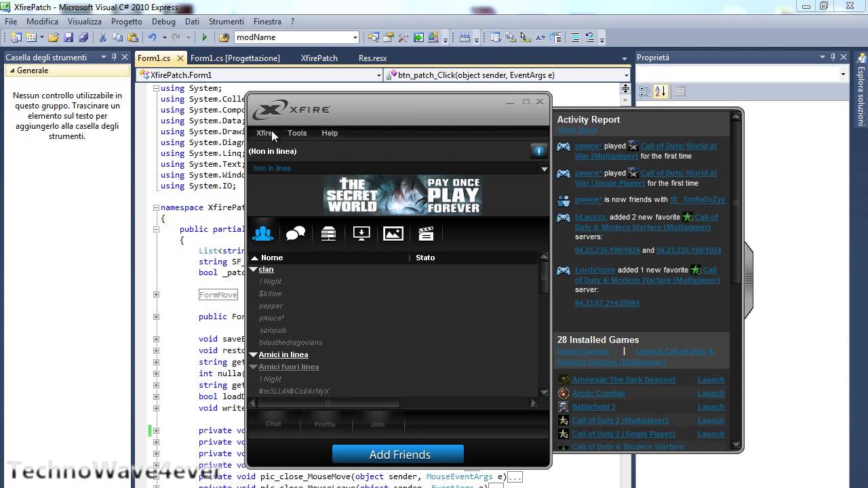
Task: Switch to the XfirePatch tab
Action: coord(319,58)
